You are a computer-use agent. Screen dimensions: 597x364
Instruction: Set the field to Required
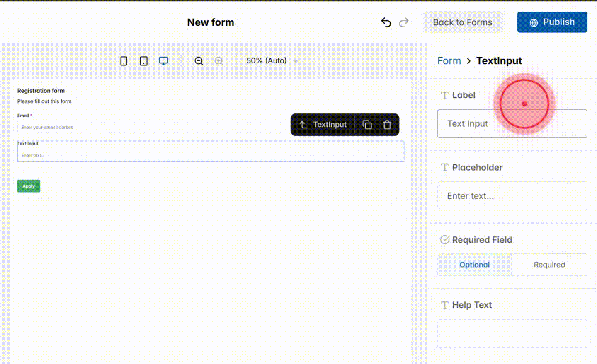(549, 265)
